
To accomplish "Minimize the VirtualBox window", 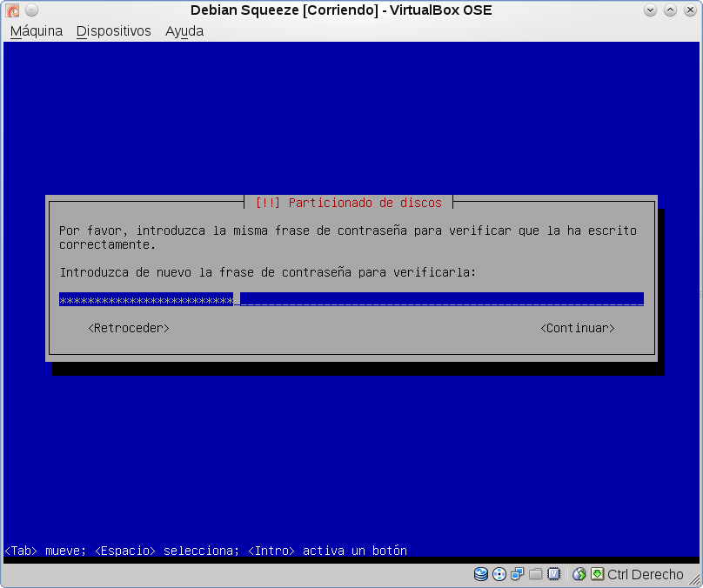I will point(650,10).
